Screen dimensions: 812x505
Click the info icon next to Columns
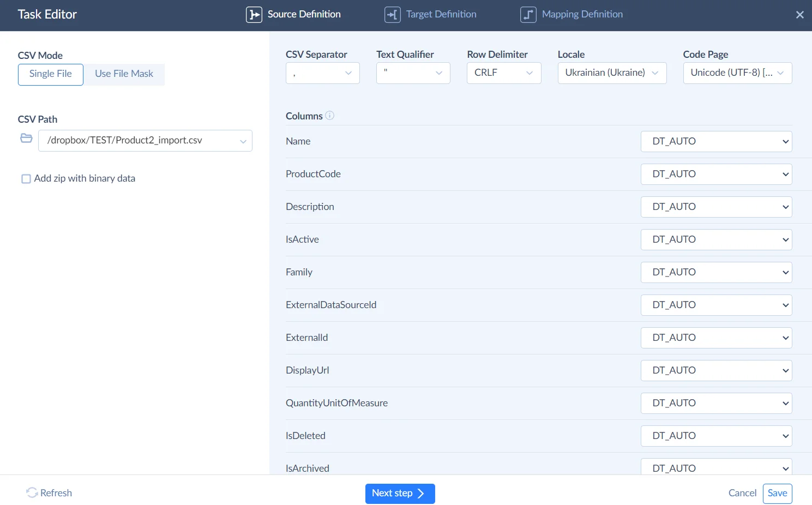pyautogui.click(x=329, y=116)
